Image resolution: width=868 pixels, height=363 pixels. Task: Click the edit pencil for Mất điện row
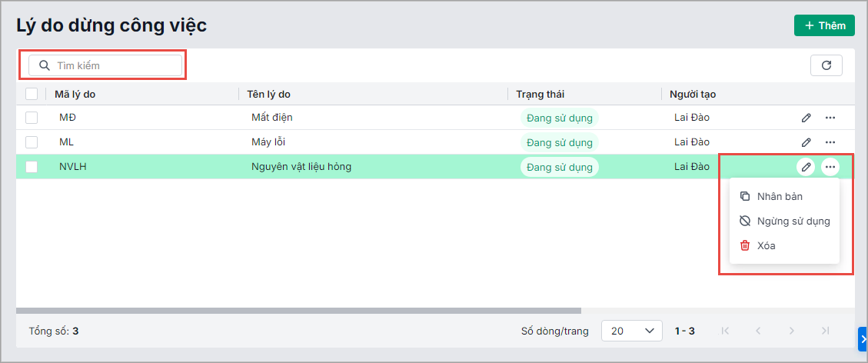(806, 118)
